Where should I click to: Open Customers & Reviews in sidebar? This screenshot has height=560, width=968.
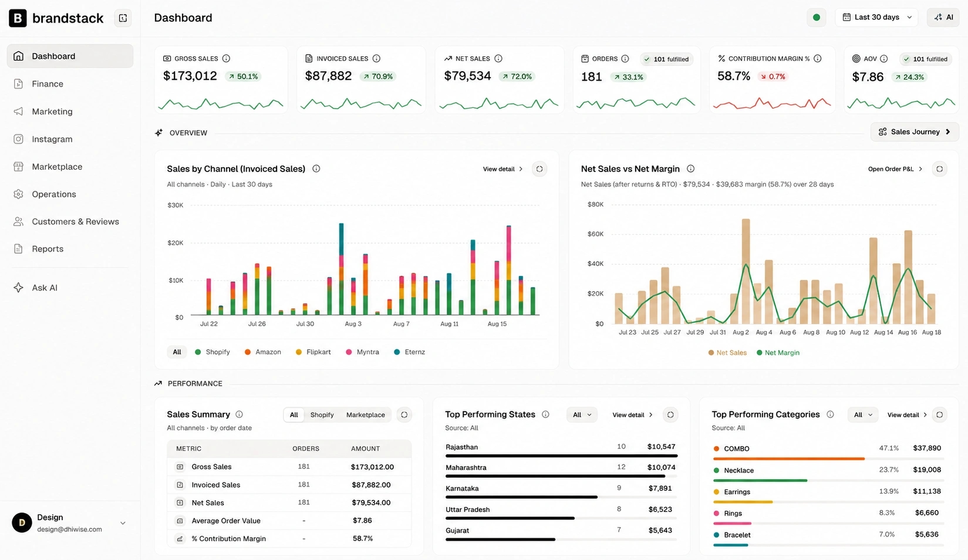point(70,221)
